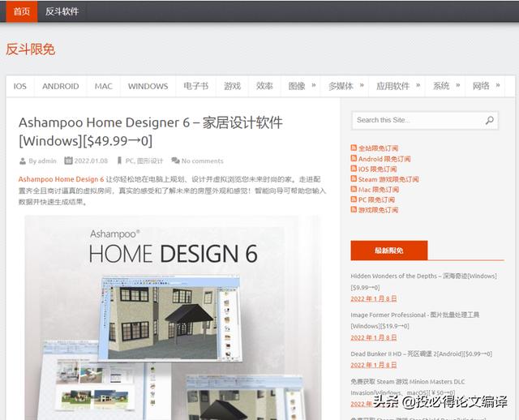Click RSS icon beside 全站限免订阅
Screen dimensions: 519x420
354,148
